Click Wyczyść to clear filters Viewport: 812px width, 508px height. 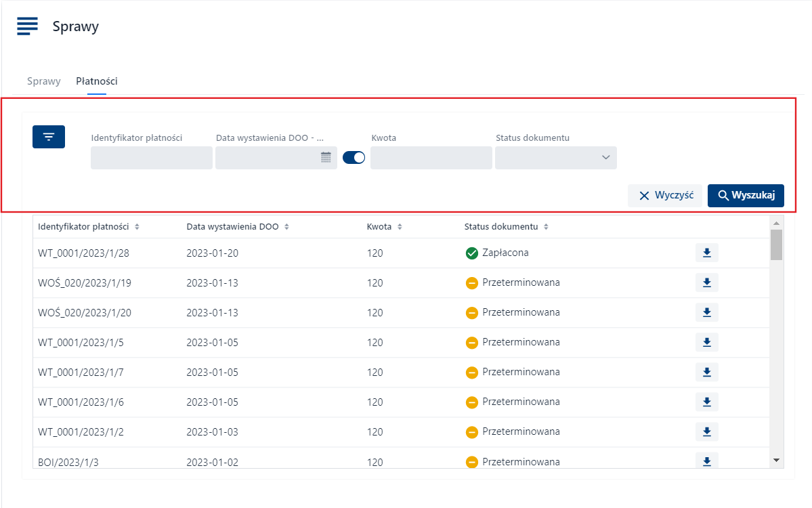665,195
